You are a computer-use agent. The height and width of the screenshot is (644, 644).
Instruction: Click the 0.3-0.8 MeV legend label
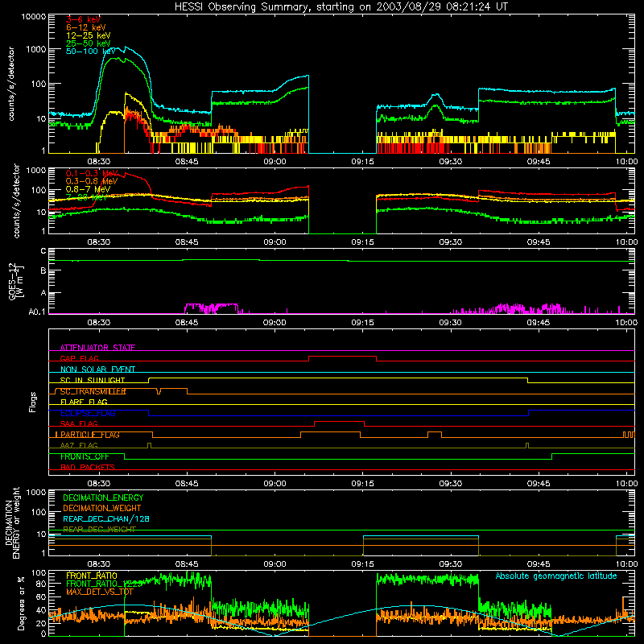click(92, 181)
